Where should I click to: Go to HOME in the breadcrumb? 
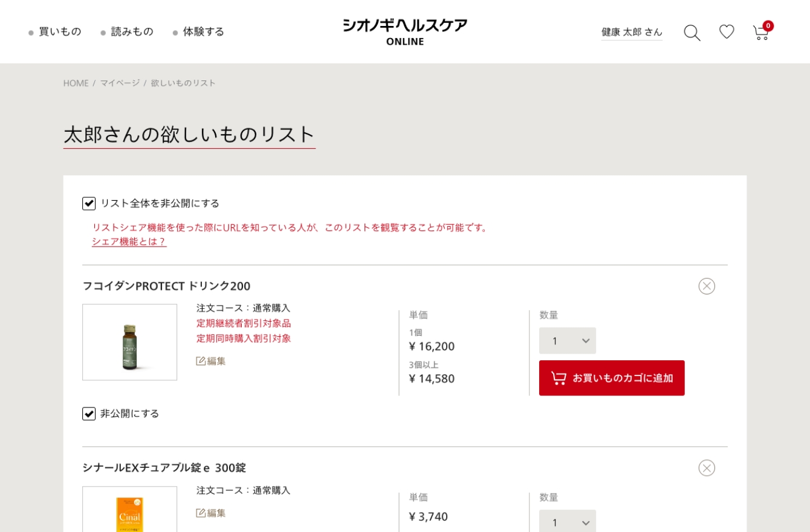(76, 83)
